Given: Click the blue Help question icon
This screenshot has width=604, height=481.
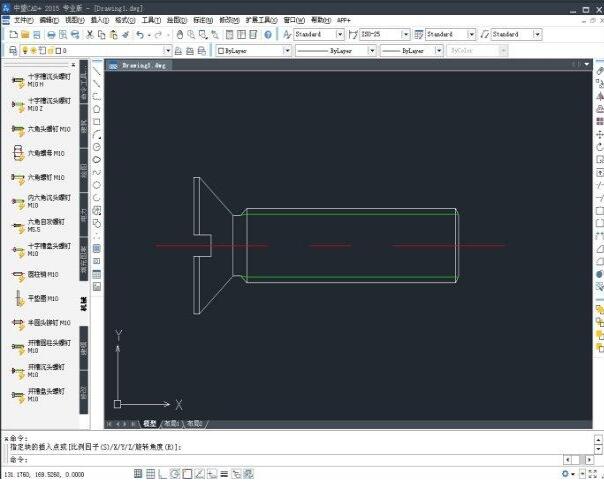Looking at the screenshot, I should [x=268, y=35].
